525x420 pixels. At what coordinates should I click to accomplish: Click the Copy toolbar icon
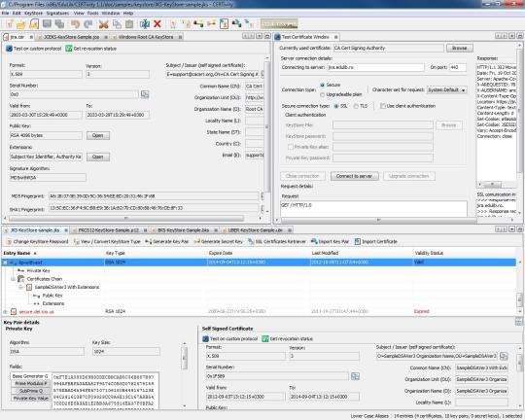(x=117, y=24)
